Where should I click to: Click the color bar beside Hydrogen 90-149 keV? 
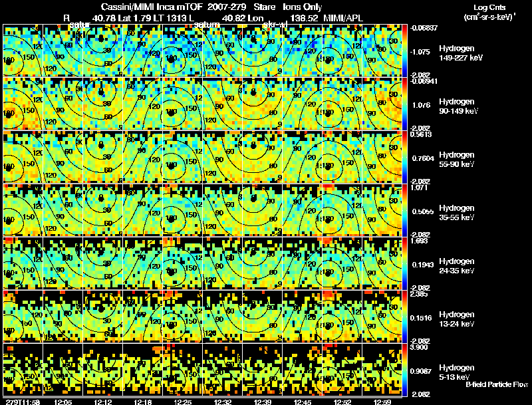pos(404,104)
